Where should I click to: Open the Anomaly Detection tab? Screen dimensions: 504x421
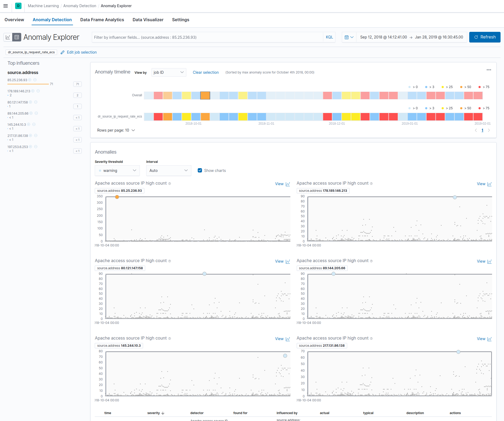pos(52,20)
